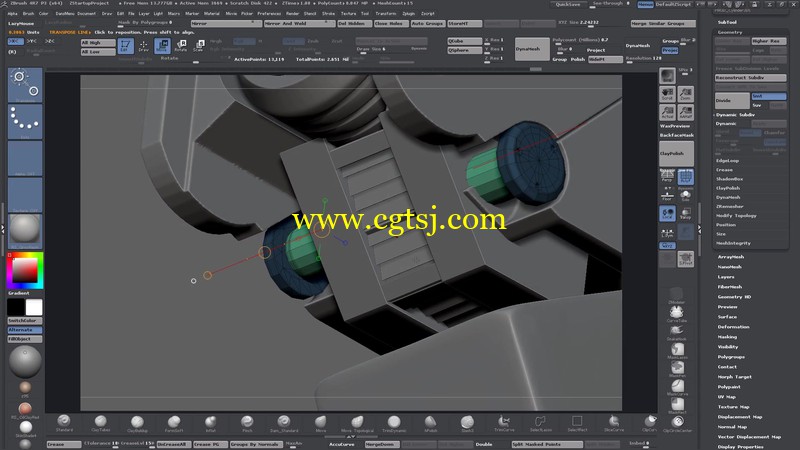Toggle X symmetry axis button
The image size is (800, 450).
(15, 41)
